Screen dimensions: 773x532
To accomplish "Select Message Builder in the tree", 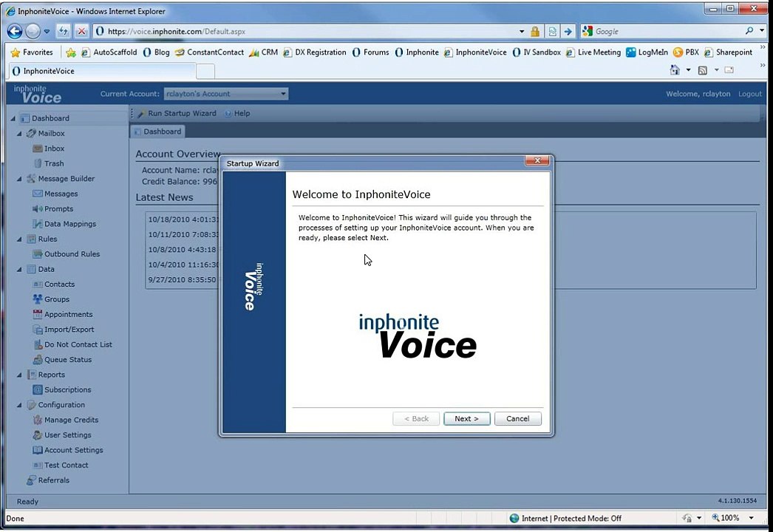I will point(66,179).
